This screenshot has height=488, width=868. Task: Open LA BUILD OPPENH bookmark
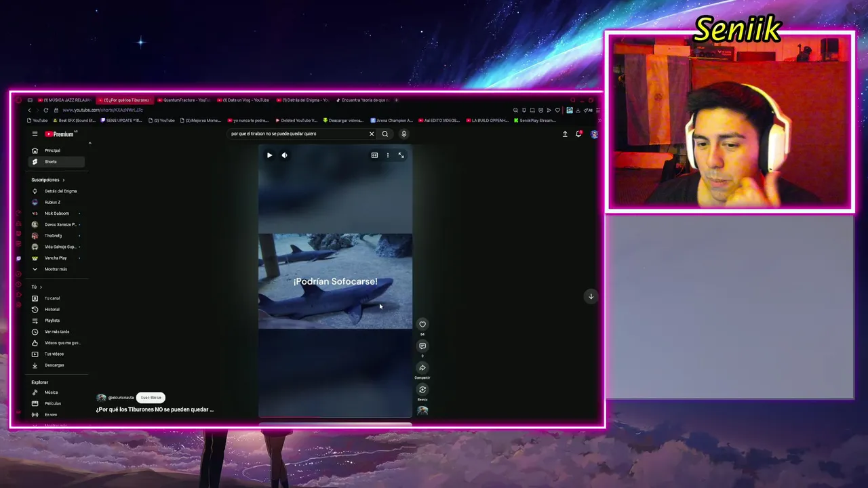point(486,121)
